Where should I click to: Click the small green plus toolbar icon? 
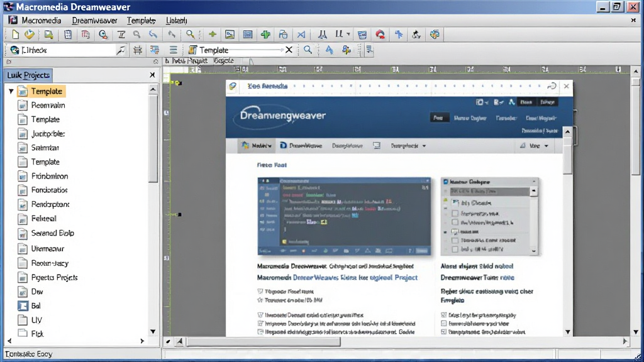click(213, 35)
